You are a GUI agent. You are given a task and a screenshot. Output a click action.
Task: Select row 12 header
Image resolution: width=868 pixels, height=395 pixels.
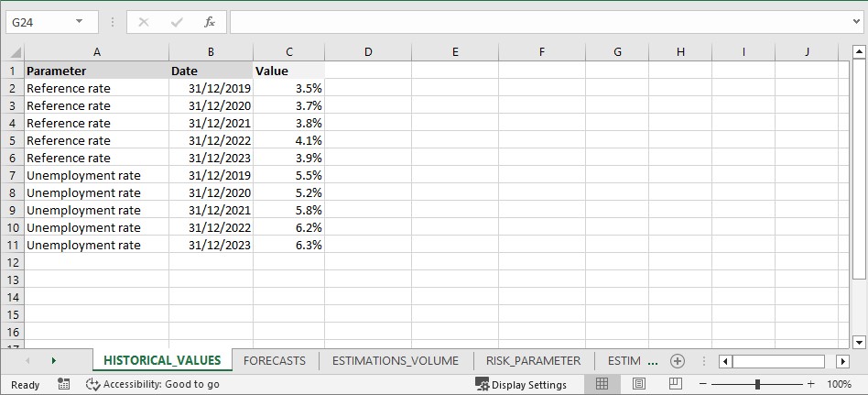(x=12, y=262)
